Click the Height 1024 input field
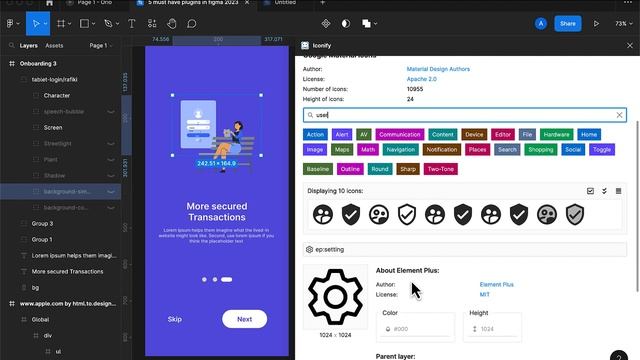This screenshot has height=360, width=640. pyautogui.click(x=493, y=329)
